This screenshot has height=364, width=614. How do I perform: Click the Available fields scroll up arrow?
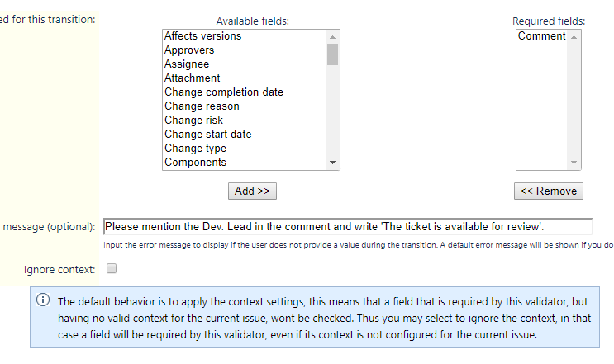(x=332, y=37)
